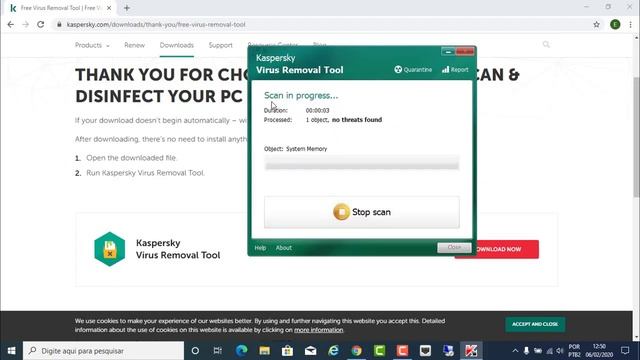Click the Close button in Kaspersky dialog
Viewport: 640px width, 360px height.
[x=454, y=247]
